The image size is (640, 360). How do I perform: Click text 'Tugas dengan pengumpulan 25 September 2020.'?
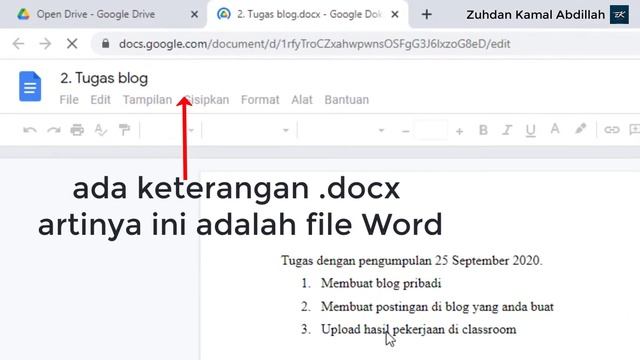pos(411,260)
